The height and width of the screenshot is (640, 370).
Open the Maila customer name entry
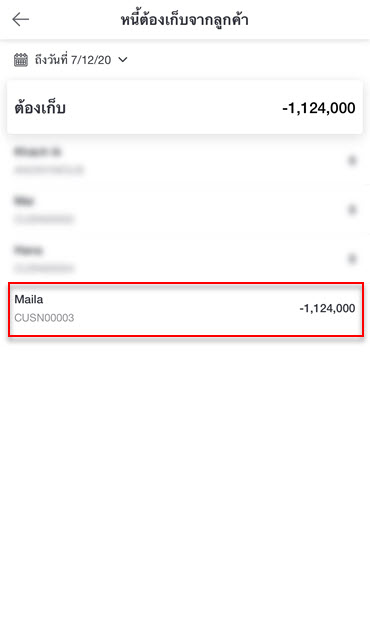tap(29, 299)
